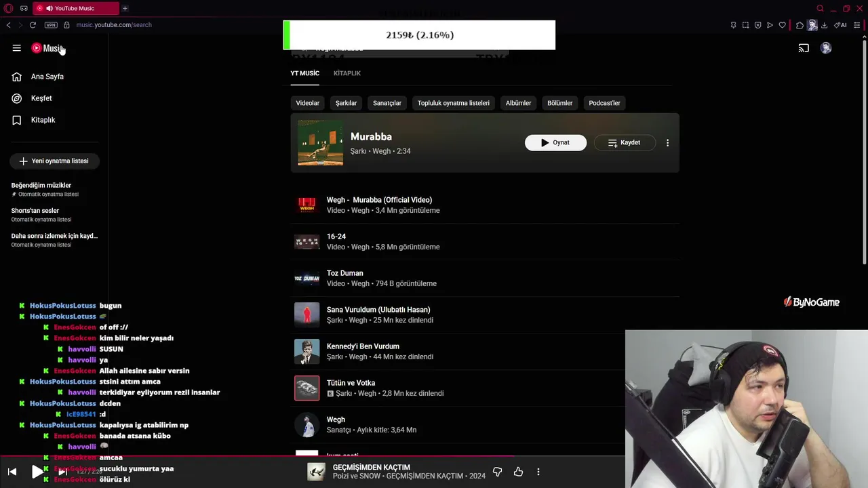This screenshot has height=488, width=868.
Task: Open the Wegh artist result
Action: [x=485, y=424]
